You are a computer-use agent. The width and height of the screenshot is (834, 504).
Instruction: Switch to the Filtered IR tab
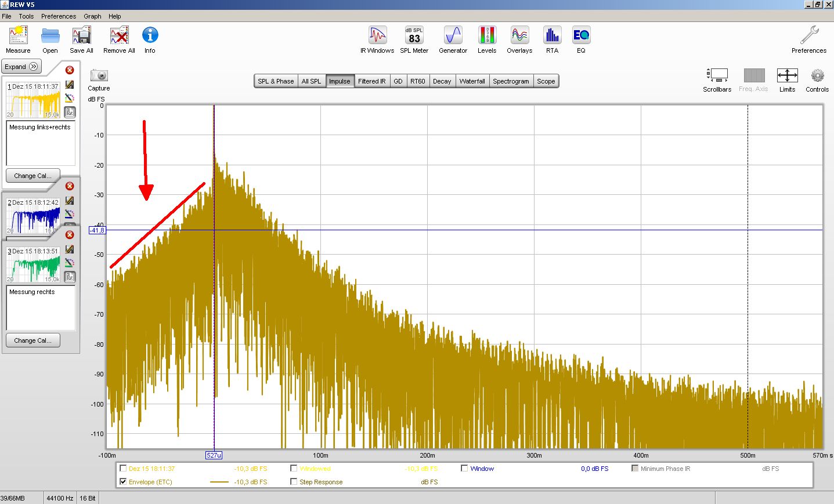371,81
